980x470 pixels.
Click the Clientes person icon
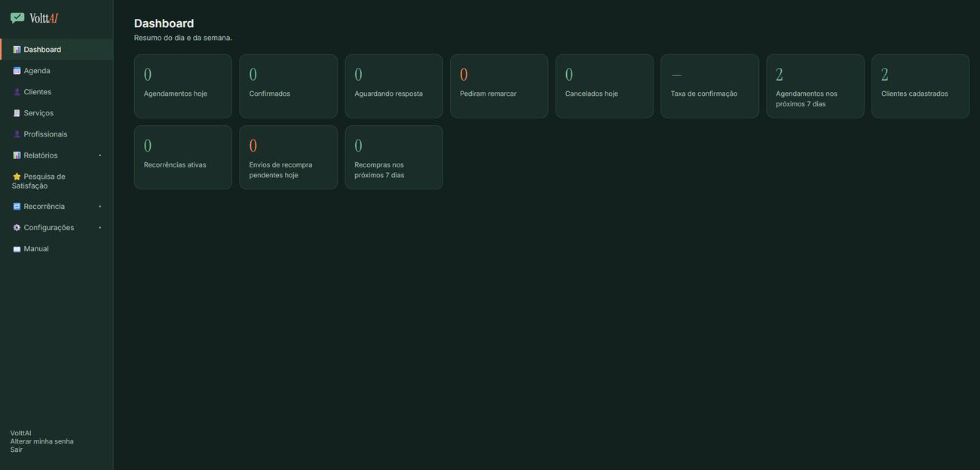[17, 92]
